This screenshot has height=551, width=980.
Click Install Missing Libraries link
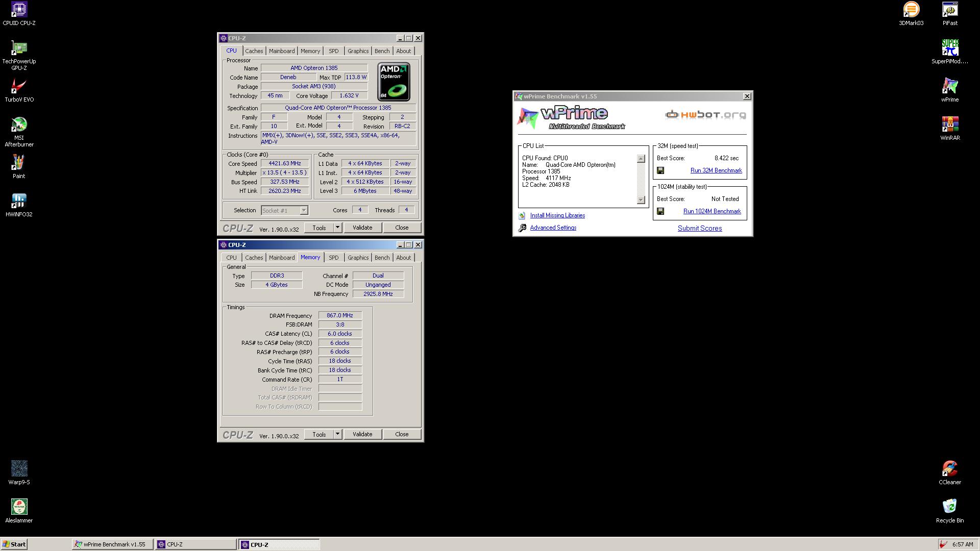click(x=557, y=215)
